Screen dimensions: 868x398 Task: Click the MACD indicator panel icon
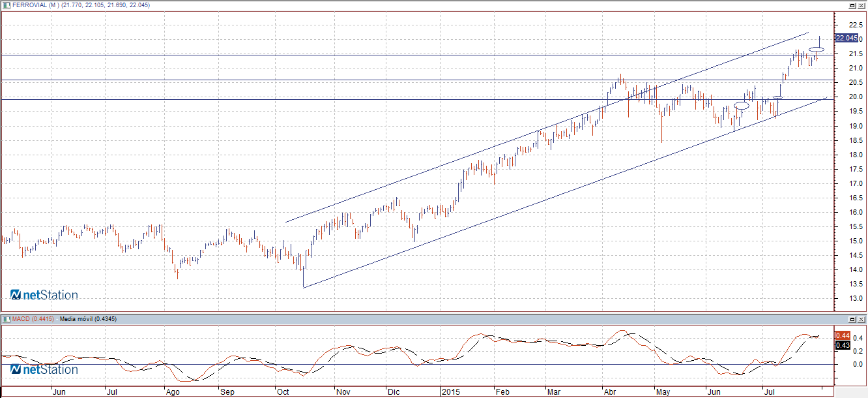point(6,319)
